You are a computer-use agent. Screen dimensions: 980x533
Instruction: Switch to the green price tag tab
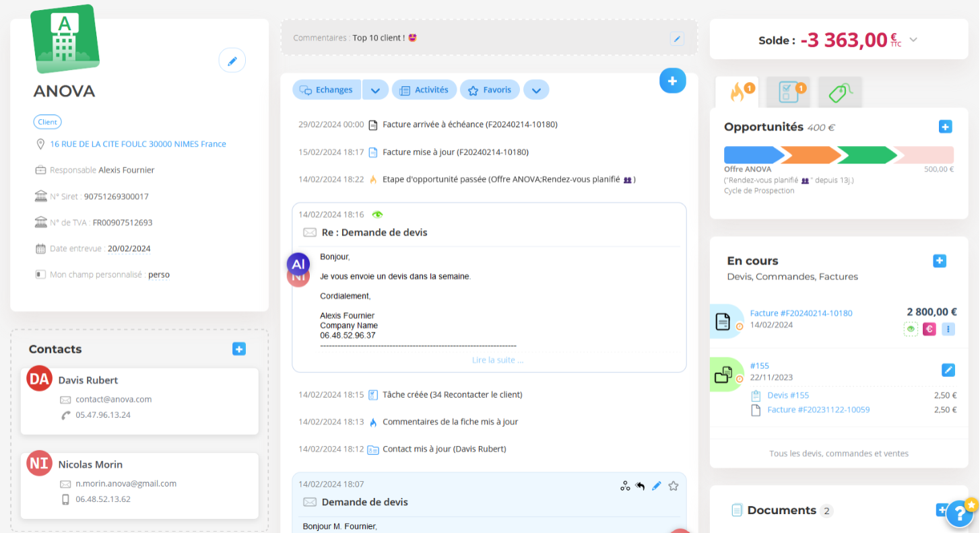pyautogui.click(x=840, y=92)
